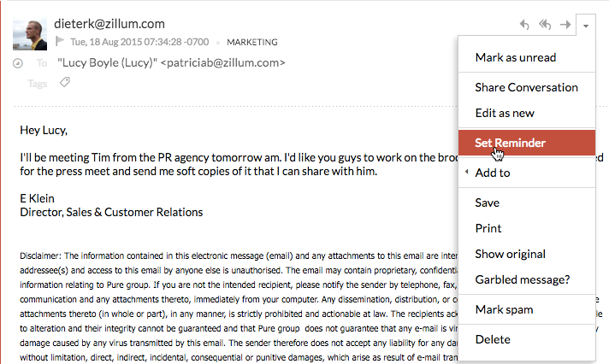Delete the email using the menu
The width and height of the screenshot is (609, 364).
(493, 339)
